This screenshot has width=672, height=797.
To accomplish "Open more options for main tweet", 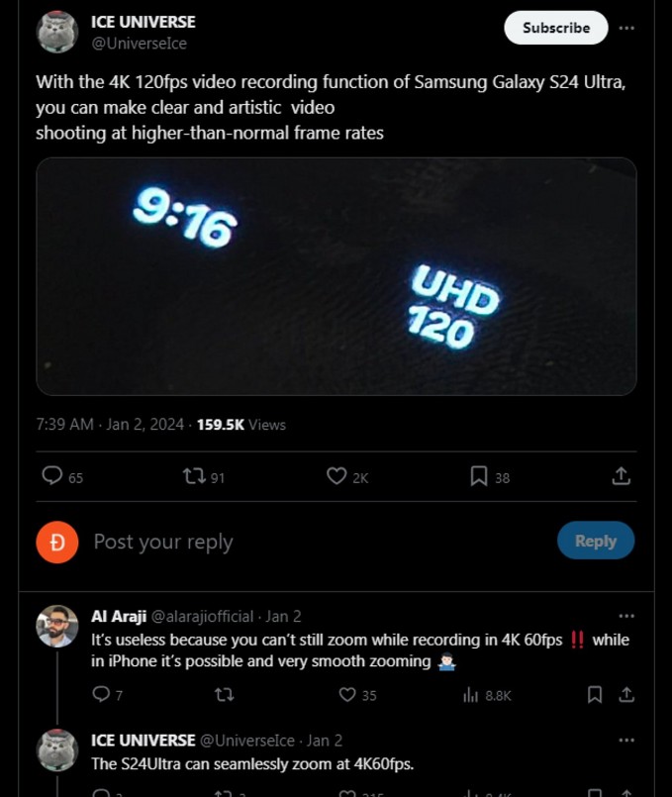I will (x=625, y=28).
